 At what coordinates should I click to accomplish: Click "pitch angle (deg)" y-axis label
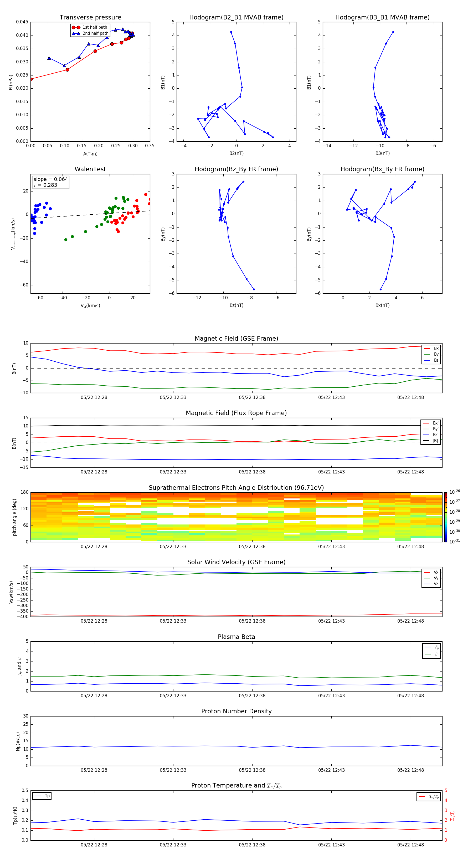[x=14, y=517]
